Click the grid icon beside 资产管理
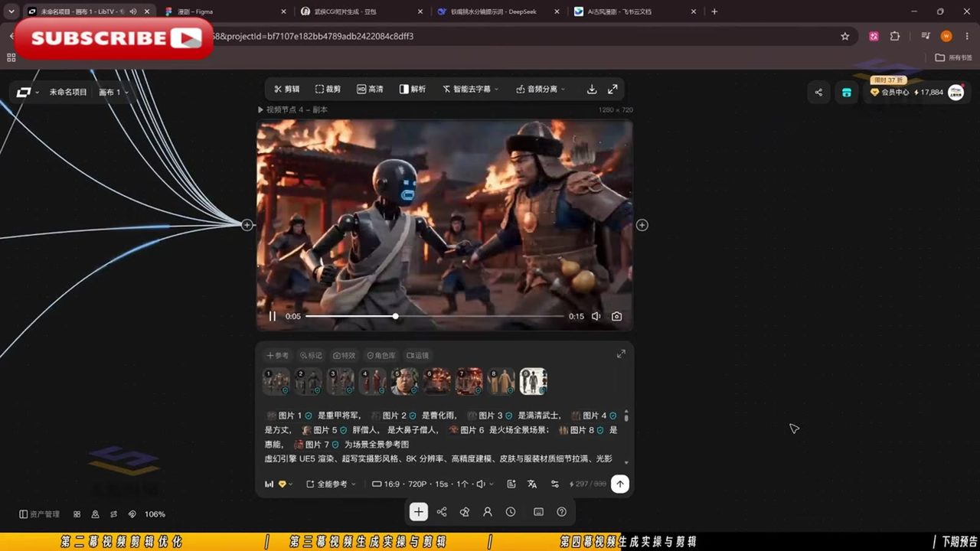 pos(77,514)
